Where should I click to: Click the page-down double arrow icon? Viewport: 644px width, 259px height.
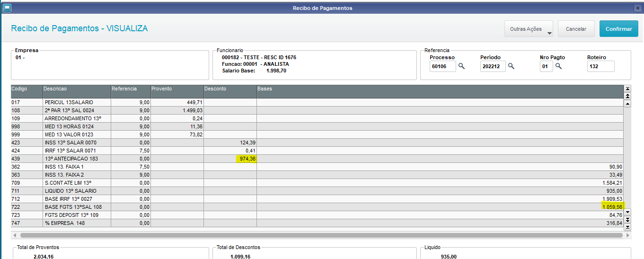pos(627,220)
